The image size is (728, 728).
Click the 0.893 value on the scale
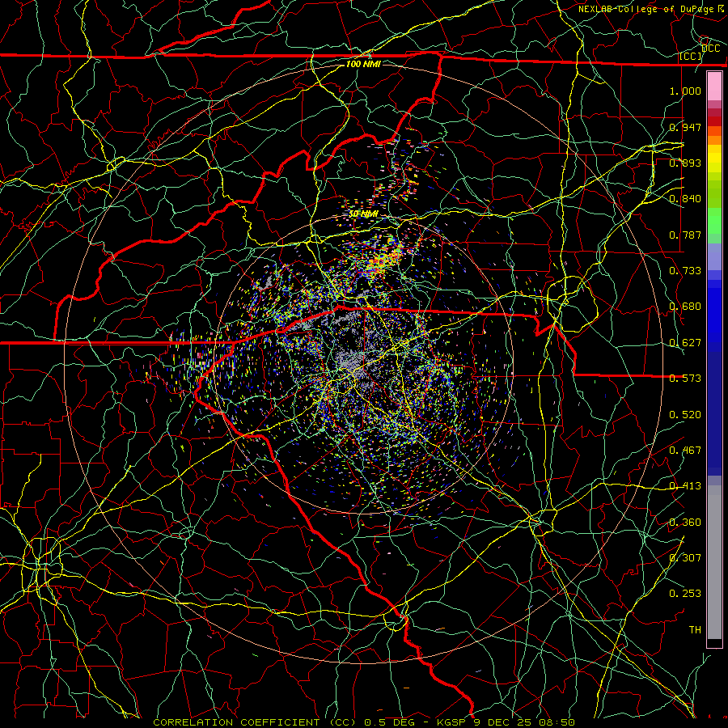(x=685, y=163)
